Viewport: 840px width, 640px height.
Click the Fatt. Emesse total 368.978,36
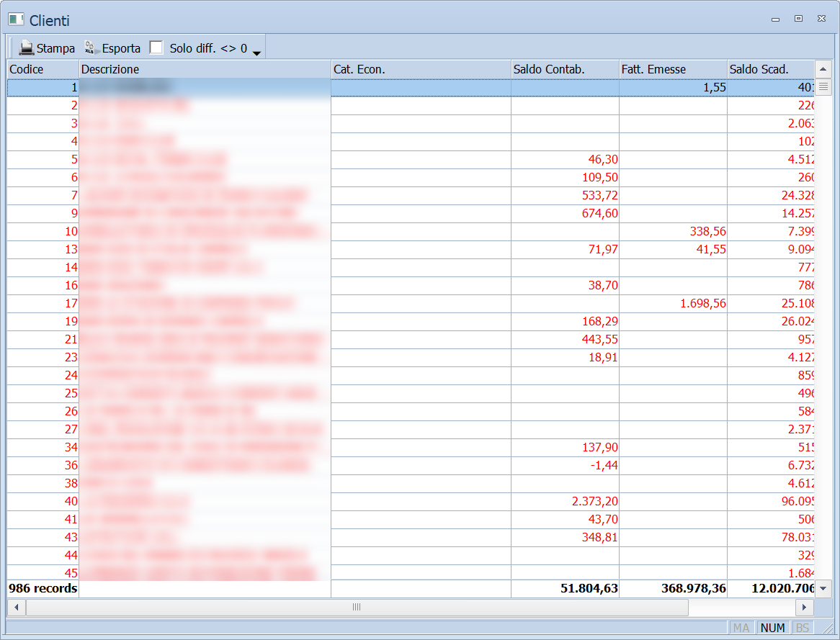tap(694, 589)
